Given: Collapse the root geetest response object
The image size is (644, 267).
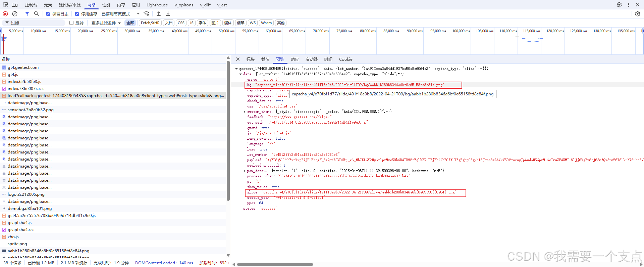Looking at the screenshot, I should (236, 69).
